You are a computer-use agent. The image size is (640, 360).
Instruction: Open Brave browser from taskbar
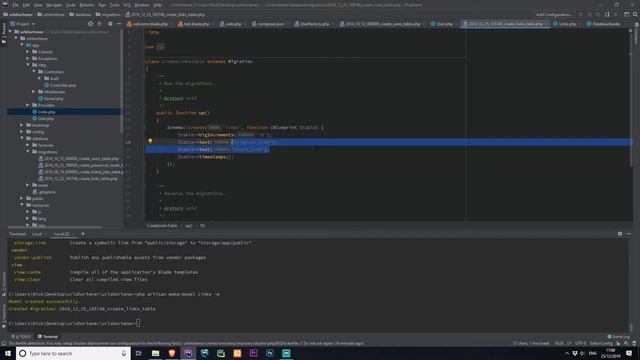coord(172,353)
